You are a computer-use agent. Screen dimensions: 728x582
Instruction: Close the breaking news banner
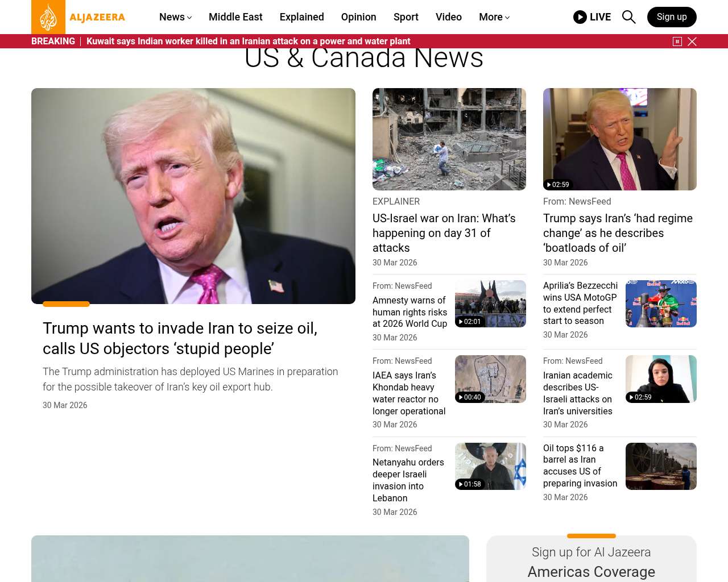(x=692, y=41)
